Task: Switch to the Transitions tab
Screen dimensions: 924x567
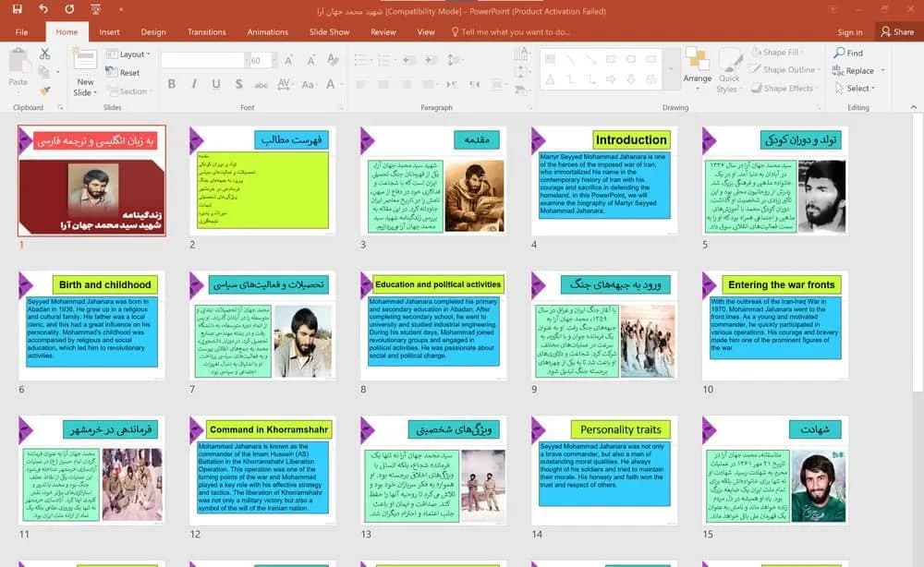Action: pyautogui.click(x=206, y=32)
